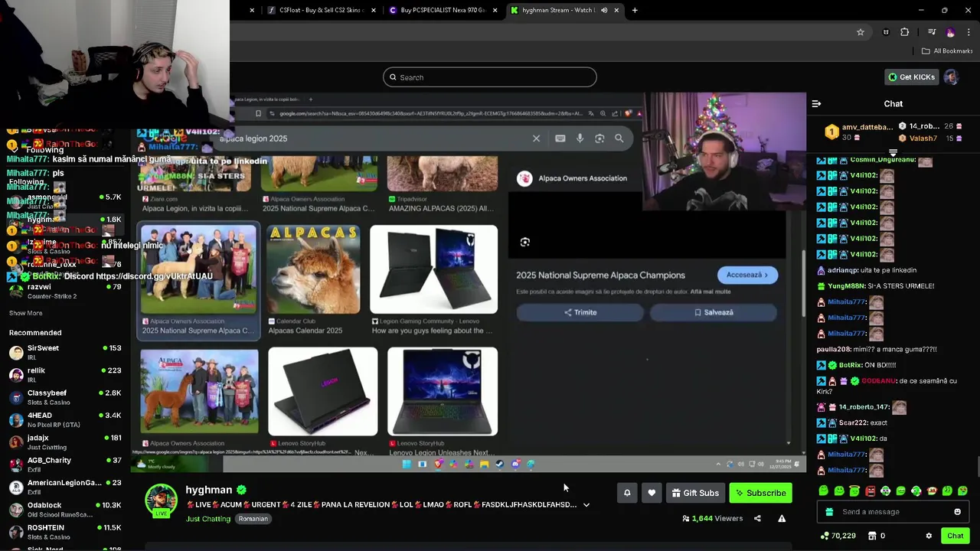
Task: Open the Chrome profile avatar
Action: pyautogui.click(x=950, y=32)
